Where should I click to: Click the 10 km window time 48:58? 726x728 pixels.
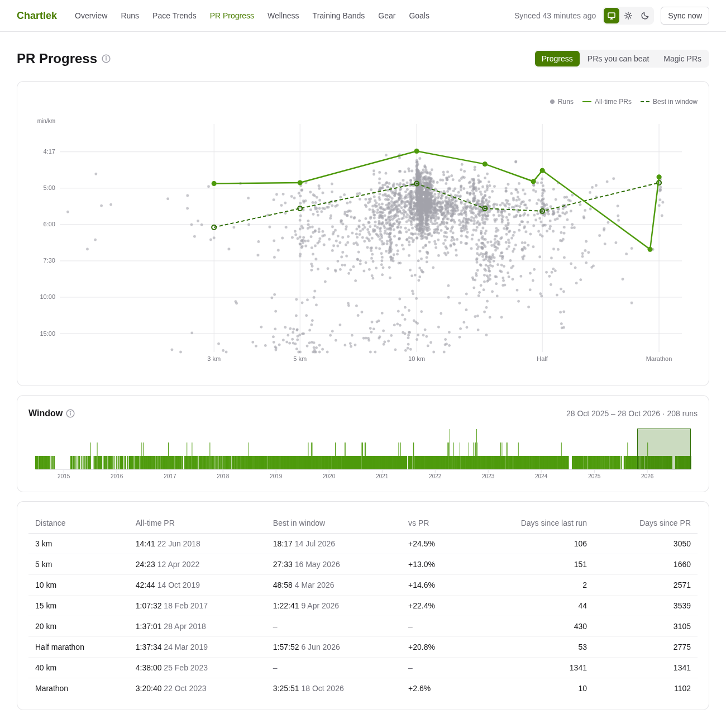tap(283, 585)
